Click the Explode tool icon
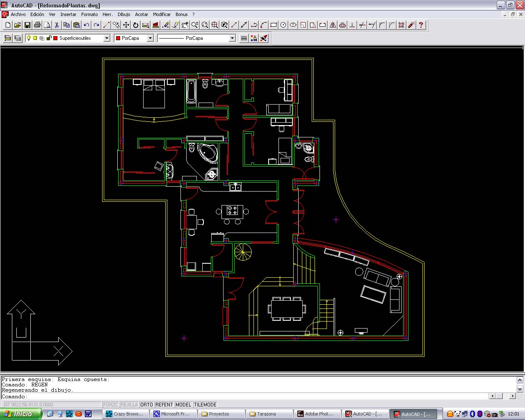Screen dimensions: 525x420 [x=411, y=25]
